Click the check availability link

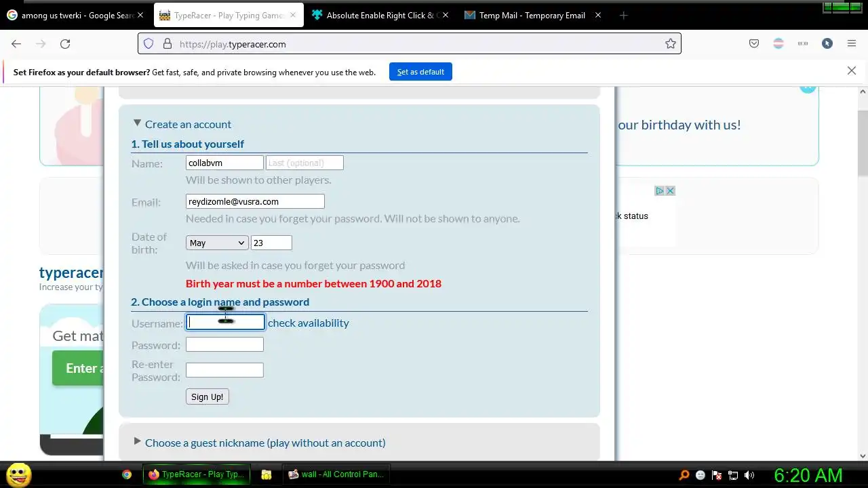coord(309,323)
